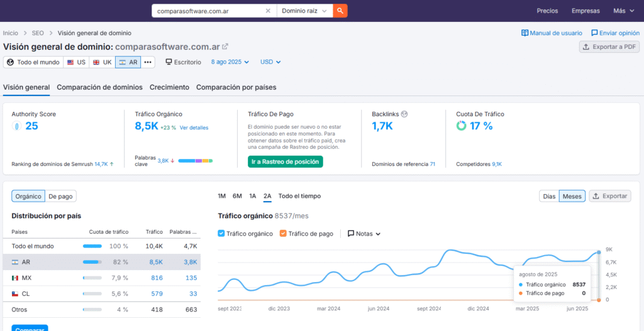This screenshot has width=644, height=331.
Task: Open external link icon beside comparasoftware.com.ar
Action: [225, 46]
